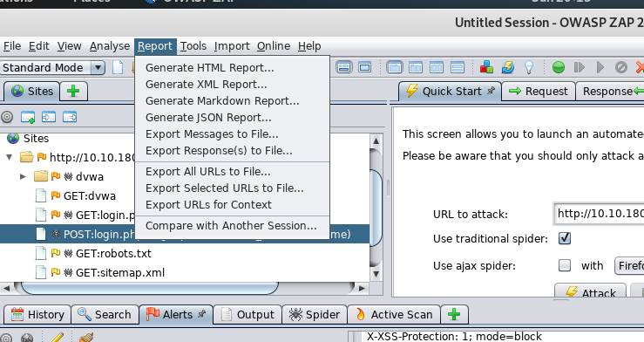Uncheck Use traditional spider checkbox
This screenshot has height=342, width=644.
tap(565, 238)
